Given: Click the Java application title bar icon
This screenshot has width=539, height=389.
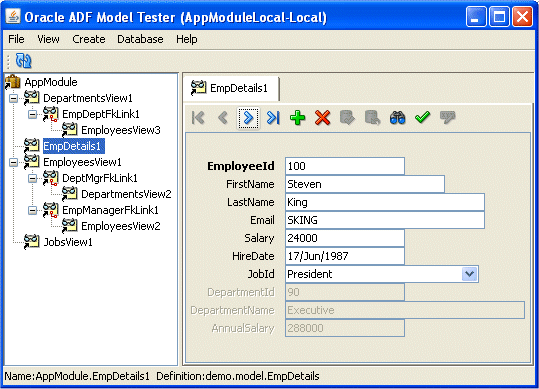Looking at the screenshot, I should (13, 16).
